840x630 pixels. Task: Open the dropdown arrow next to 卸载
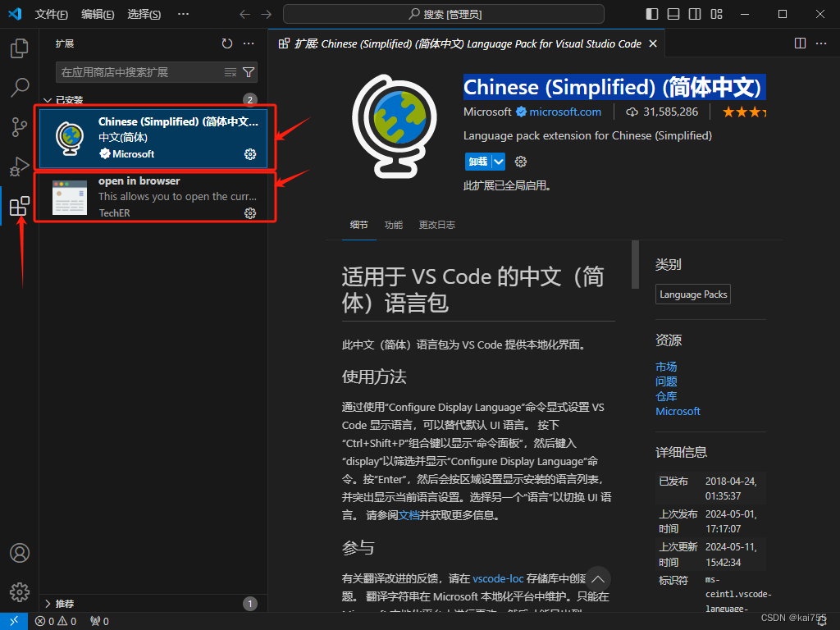click(499, 162)
